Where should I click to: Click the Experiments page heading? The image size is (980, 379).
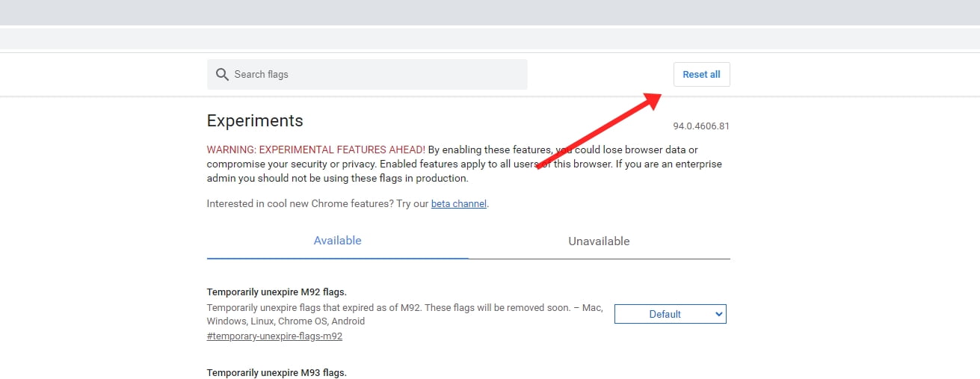255,121
